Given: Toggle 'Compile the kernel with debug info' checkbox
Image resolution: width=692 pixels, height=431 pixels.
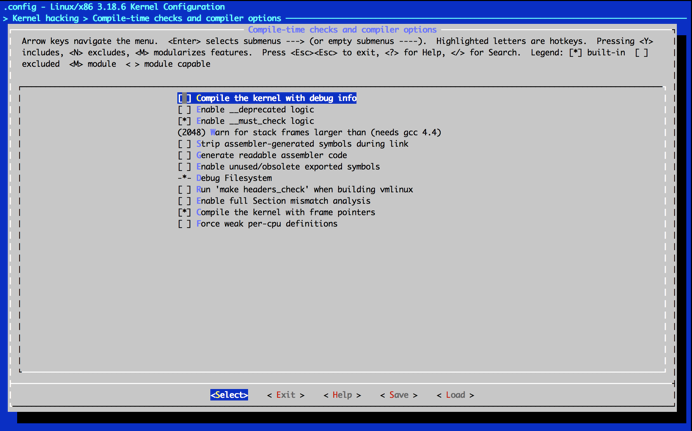Looking at the screenshot, I should click(184, 98).
